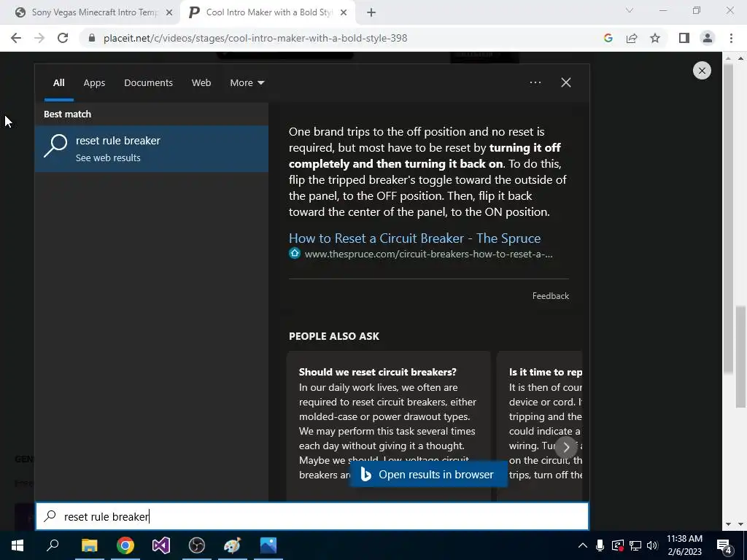Viewport: 747px width, 560px height.
Task: Open Chrome profile avatar menu
Action: tap(708, 38)
